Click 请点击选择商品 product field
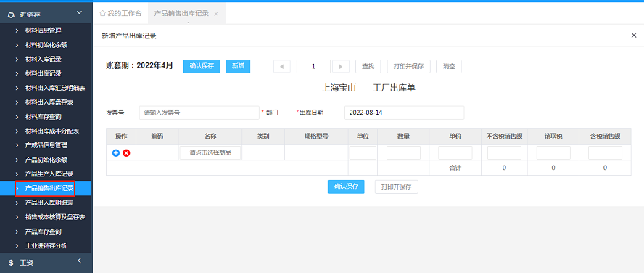 pos(210,153)
